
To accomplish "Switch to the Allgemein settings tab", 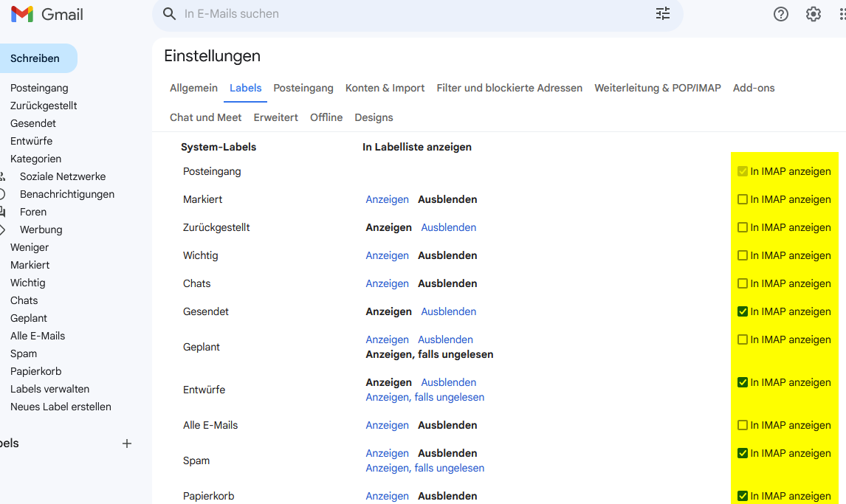I will point(193,88).
